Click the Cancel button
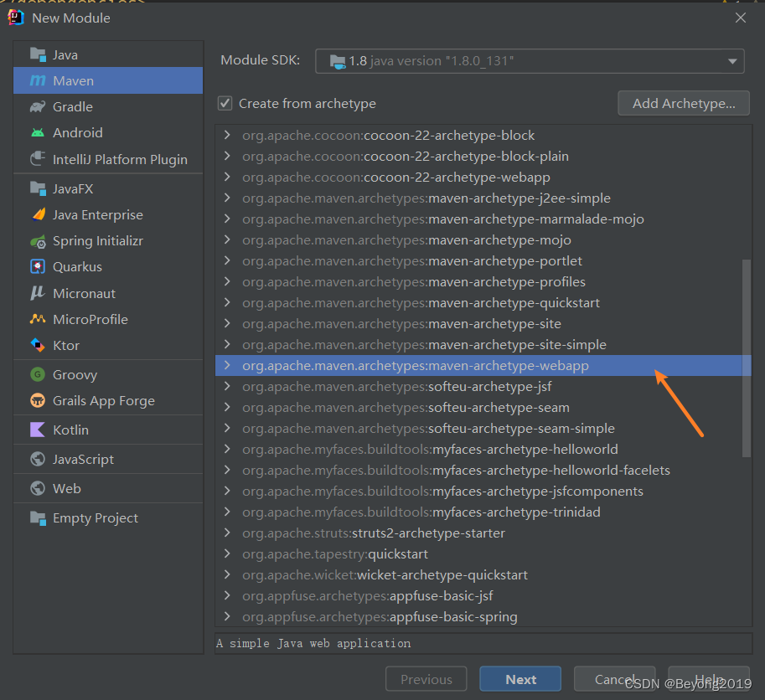Screen dimensions: 765x700 point(614,679)
